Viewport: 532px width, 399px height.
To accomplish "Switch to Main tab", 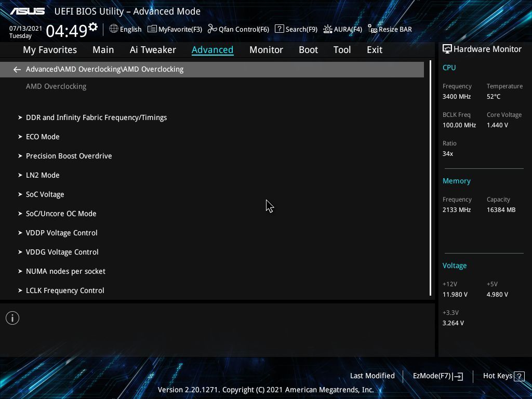I will coord(103,50).
